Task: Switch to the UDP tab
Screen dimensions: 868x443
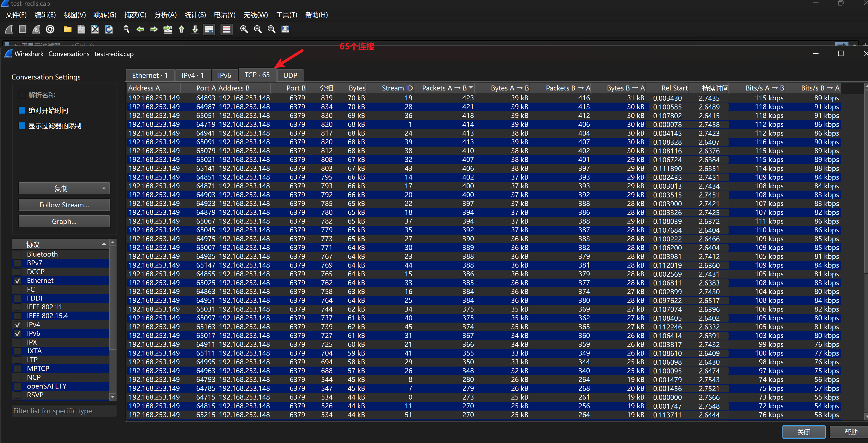Action: tap(290, 75)
